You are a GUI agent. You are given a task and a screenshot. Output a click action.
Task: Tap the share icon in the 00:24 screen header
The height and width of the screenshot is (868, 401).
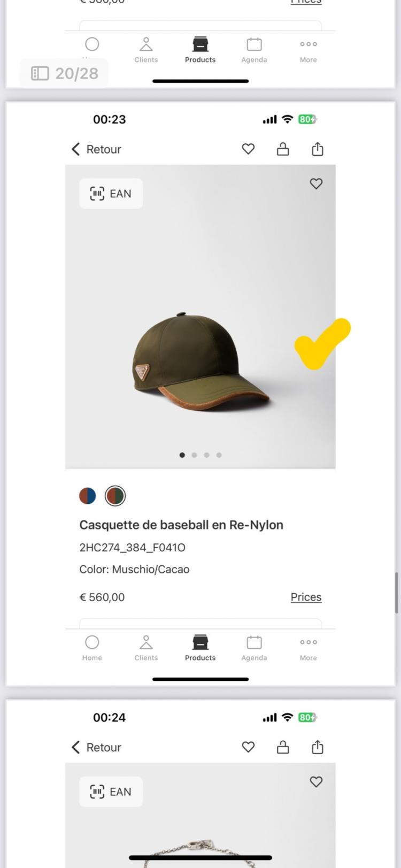[x=318, y=747]
